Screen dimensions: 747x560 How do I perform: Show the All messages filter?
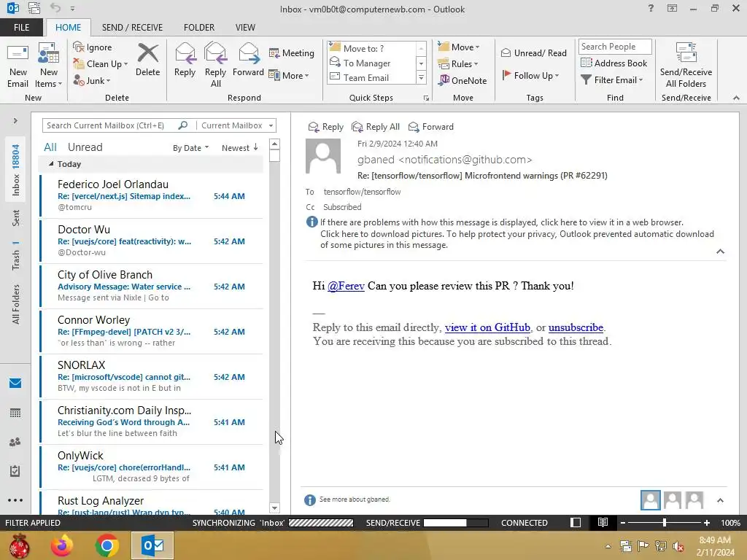[50, 147]
